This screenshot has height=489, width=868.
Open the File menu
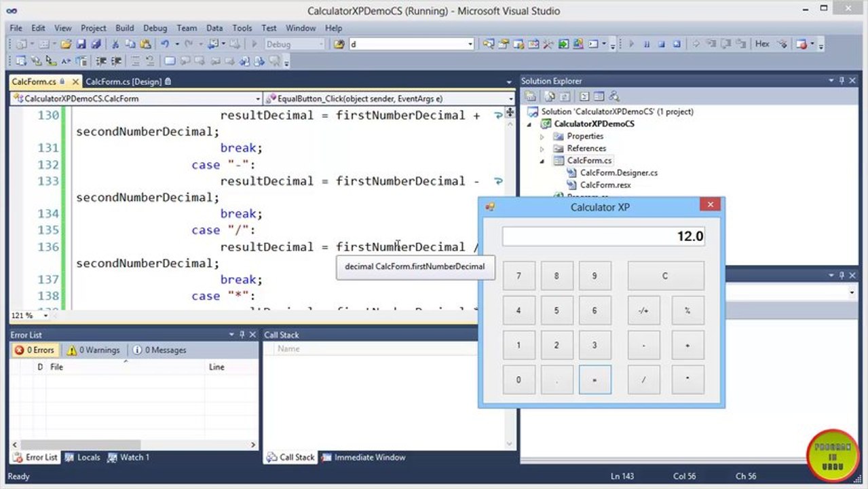click(16, 28)
